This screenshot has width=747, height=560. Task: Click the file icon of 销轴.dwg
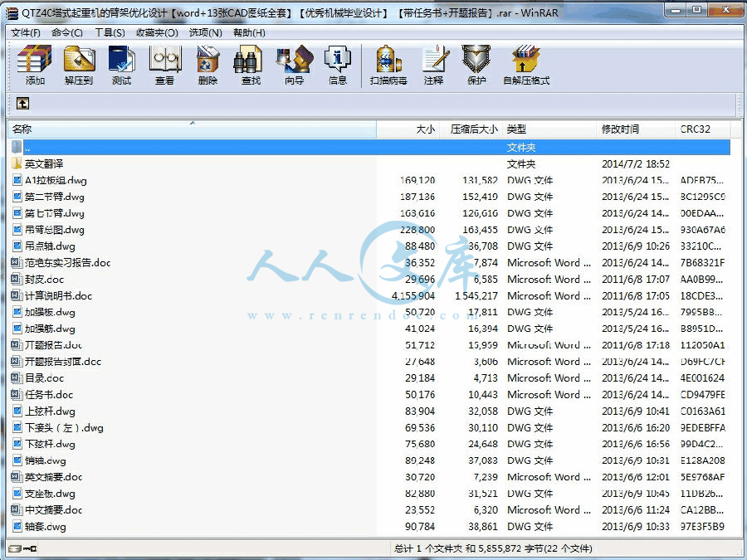(17, 460)
